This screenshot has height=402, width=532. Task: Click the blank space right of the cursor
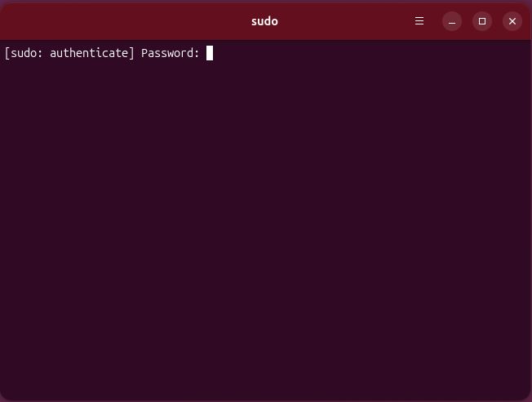[371, 53]
